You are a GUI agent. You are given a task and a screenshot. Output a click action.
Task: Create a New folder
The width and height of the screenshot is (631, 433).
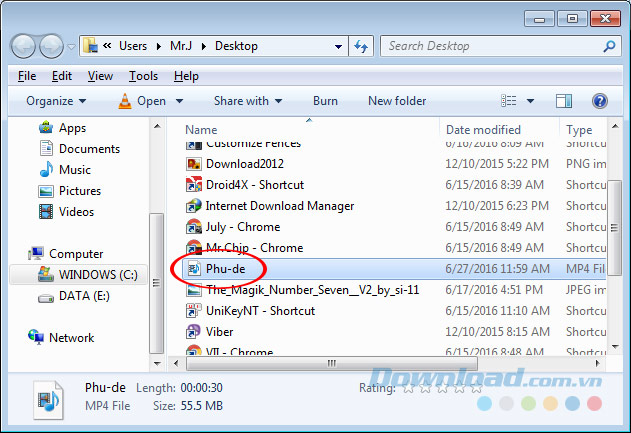pyautogui.click(x=397, y=101)
